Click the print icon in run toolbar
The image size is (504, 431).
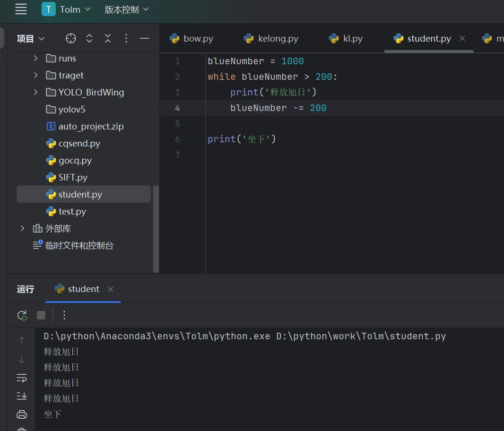[22, 414]
